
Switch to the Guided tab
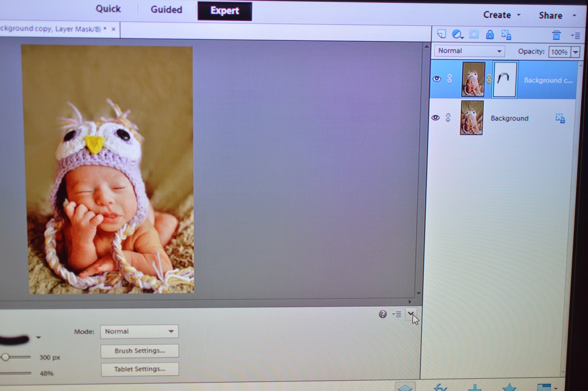166,10
